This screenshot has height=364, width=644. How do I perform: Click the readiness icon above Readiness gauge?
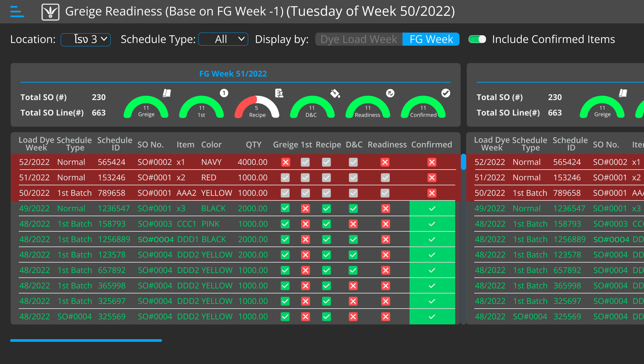point(390,93)
